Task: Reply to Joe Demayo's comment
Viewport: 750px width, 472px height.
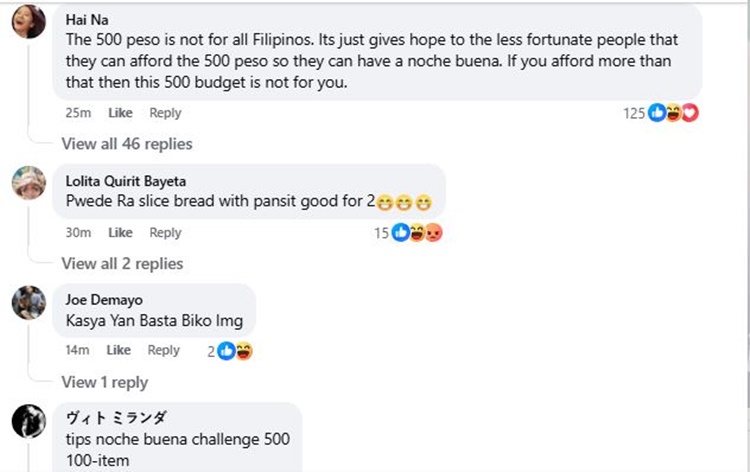Action: pos(164,350)
